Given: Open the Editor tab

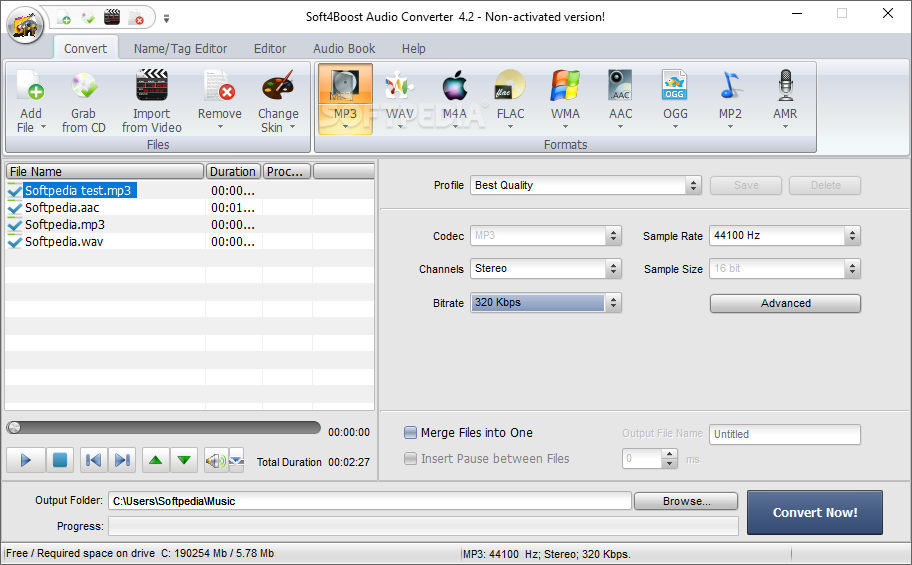Looking at the screenshot, I should 270,48.
